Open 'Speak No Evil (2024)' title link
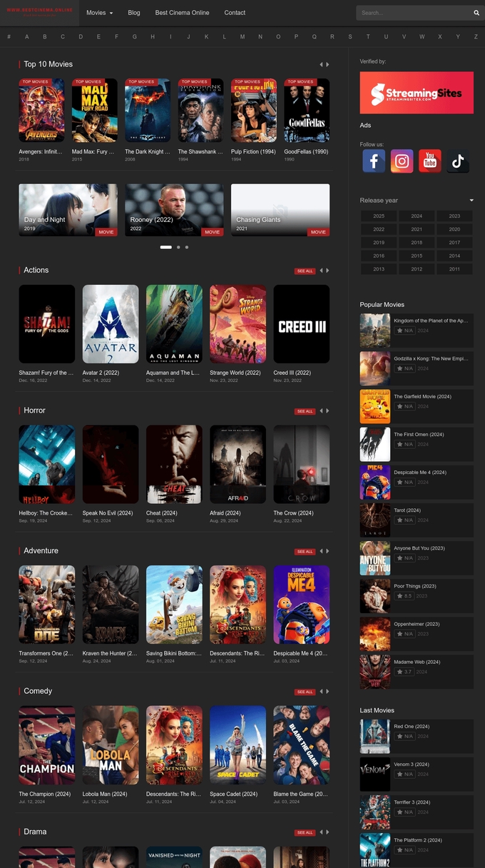This screenshot has height=868, width=485. 108,513
